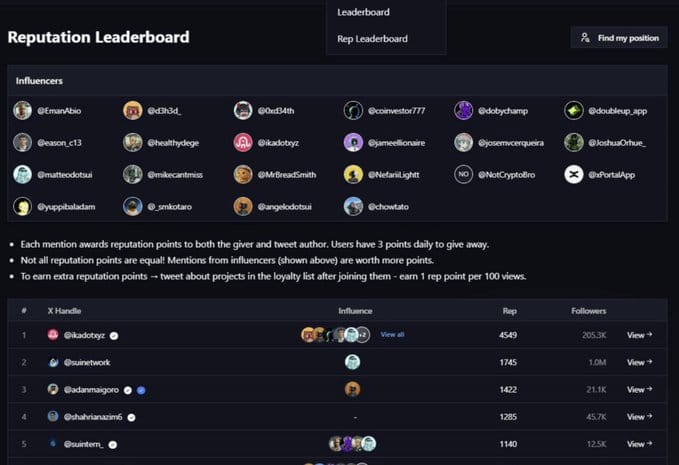
Task: Click the @suintern_ handle in row five
Action: [84, 444]
